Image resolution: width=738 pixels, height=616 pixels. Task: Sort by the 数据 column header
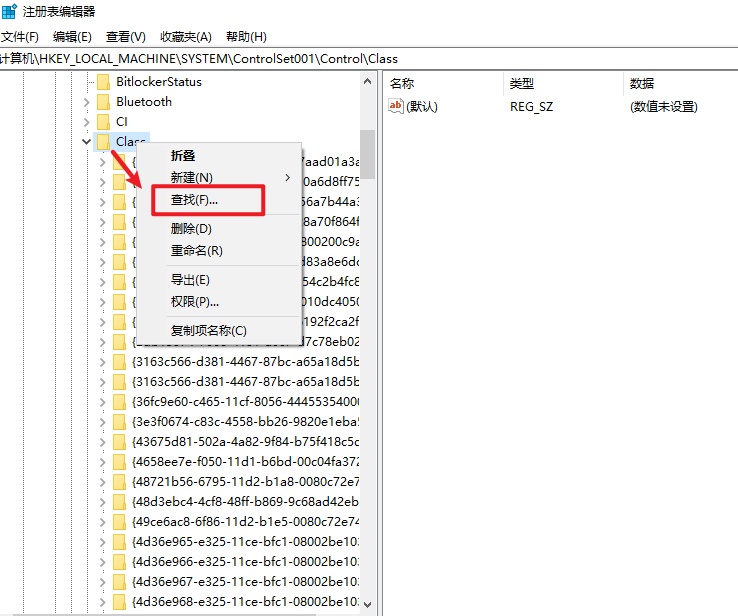pyautogui.click(x=642, y=84)
